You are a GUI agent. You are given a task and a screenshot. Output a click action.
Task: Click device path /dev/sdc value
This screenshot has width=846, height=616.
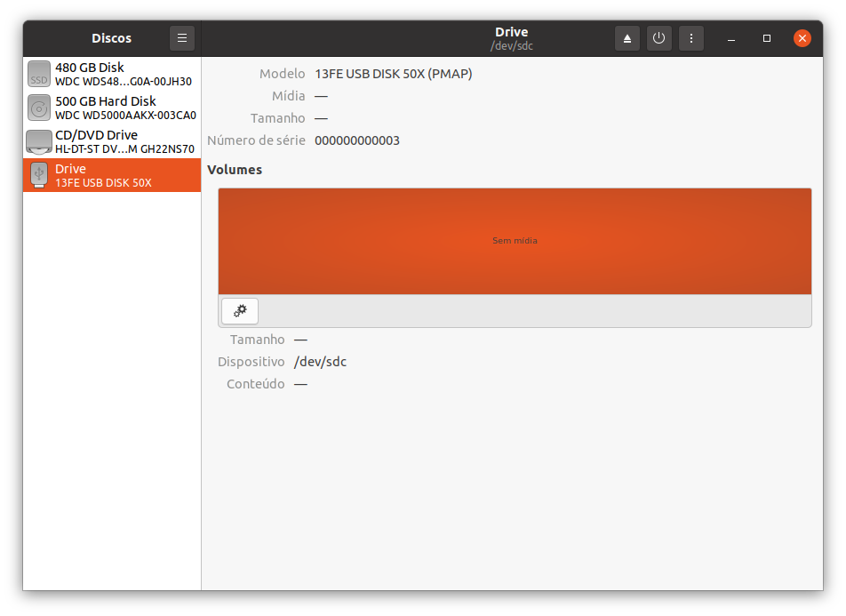(x=320, y=362)
